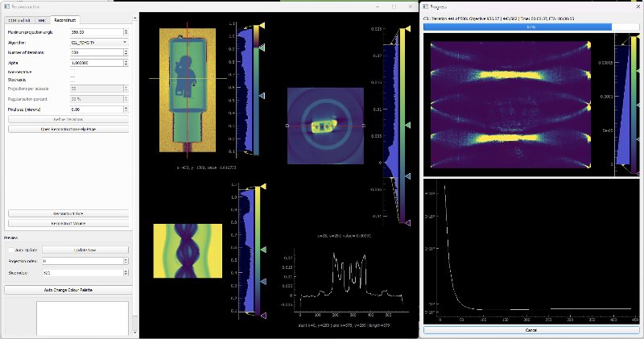Image resolution: width=644 pixels, height=339 pixels.
Task: Click the Progress window colour bar
Action: click(635, 105)
